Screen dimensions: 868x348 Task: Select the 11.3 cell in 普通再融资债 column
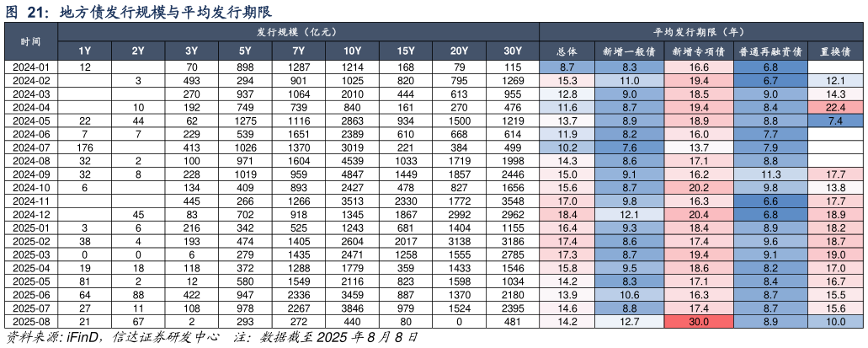pyautogui.click(x=769, y=174)
